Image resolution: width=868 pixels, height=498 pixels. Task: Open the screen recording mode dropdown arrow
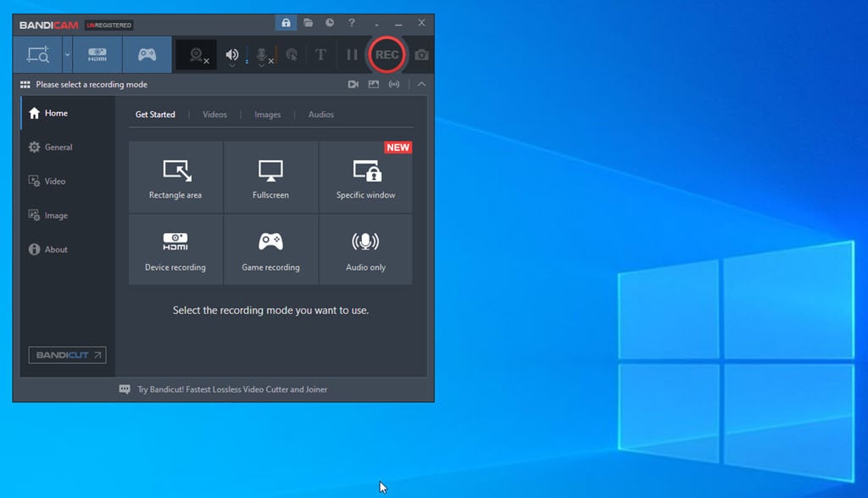coord(67,55)
